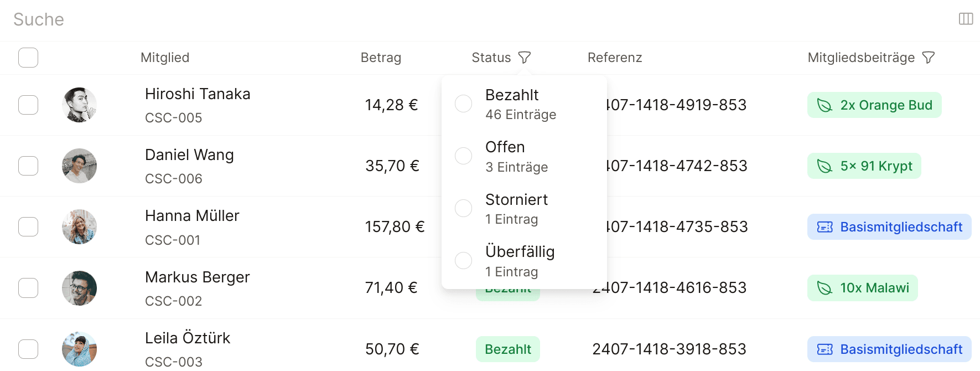This screenshot has width=980, height=371.
Task: Open column layout settings icon
Action: click(966, 19)
